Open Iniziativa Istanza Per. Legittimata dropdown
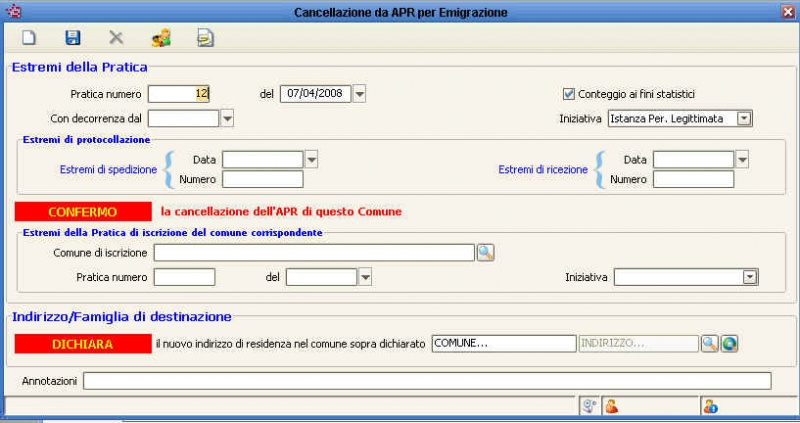Viewport: 800px width, 423px height. pyautogui.click(x=744, y=118)
